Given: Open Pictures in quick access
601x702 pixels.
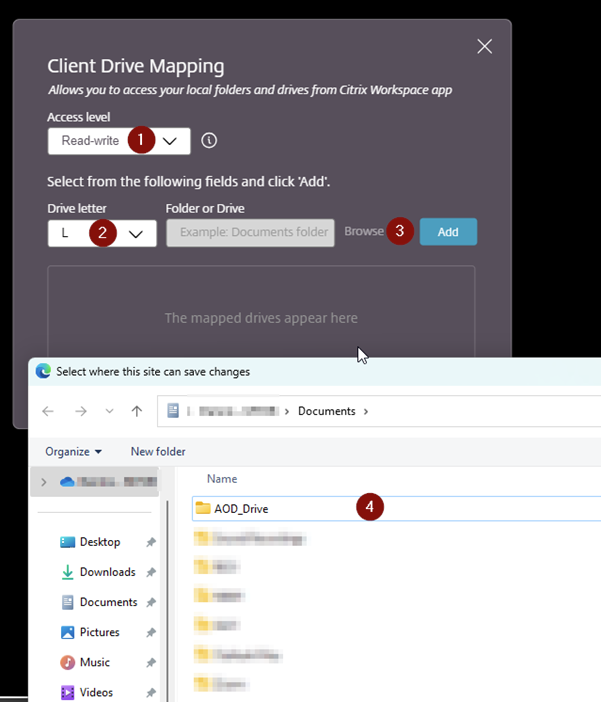Looking at the screenshot, I should pos(90,632).
